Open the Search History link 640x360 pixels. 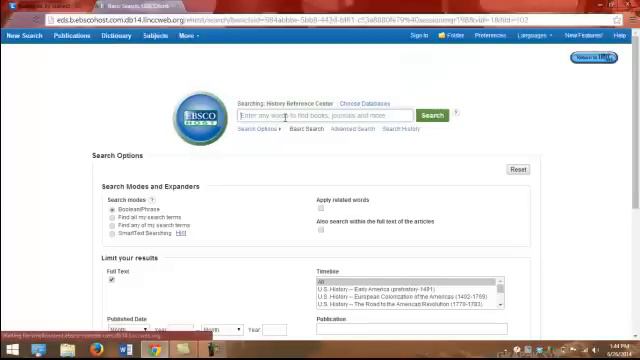pos(401,129)
